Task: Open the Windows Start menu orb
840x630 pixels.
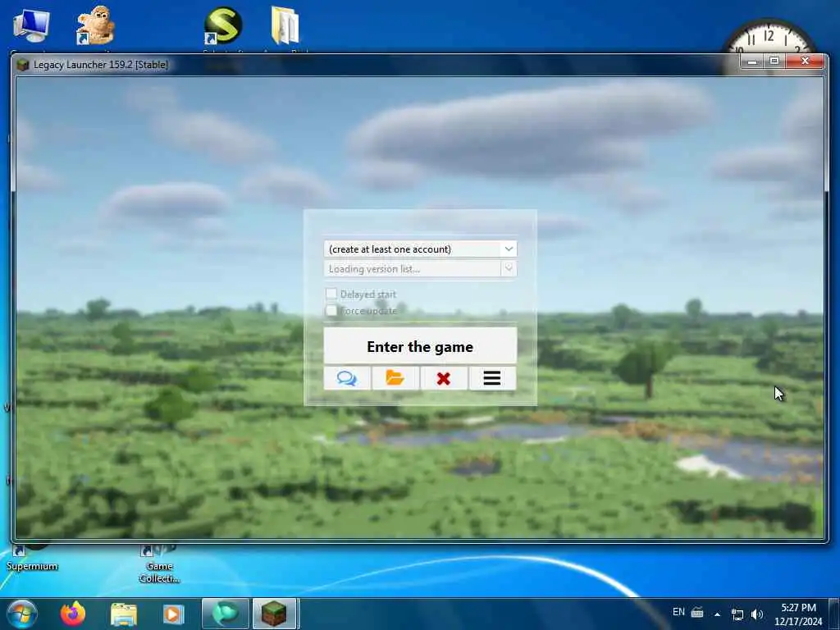Action: (22, 614)
